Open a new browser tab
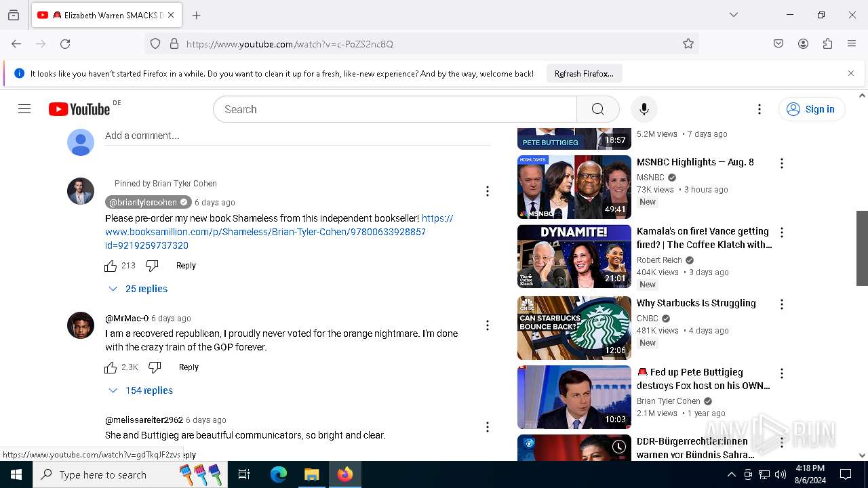 [196, 15]
